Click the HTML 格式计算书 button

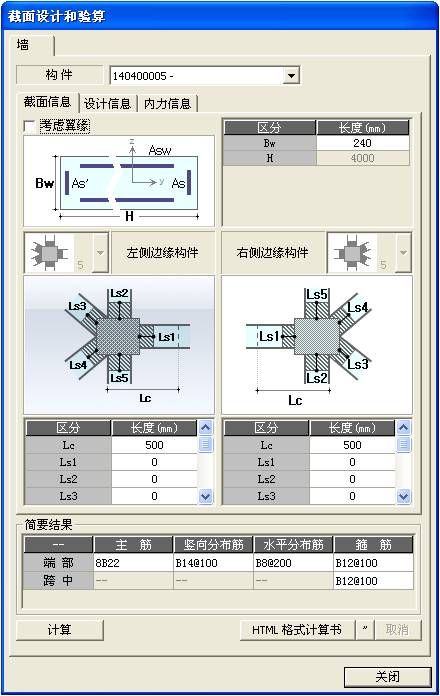[x=297, y=630]
